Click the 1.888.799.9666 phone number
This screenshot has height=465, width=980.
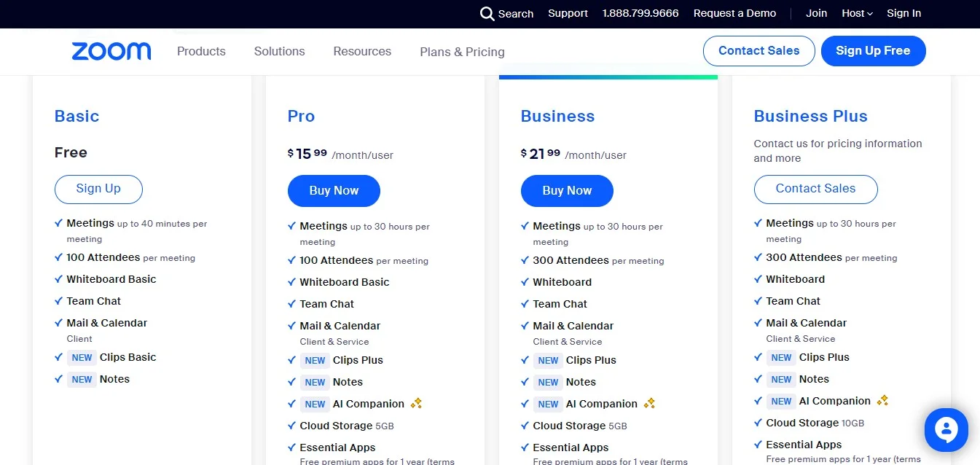[640, 13]
